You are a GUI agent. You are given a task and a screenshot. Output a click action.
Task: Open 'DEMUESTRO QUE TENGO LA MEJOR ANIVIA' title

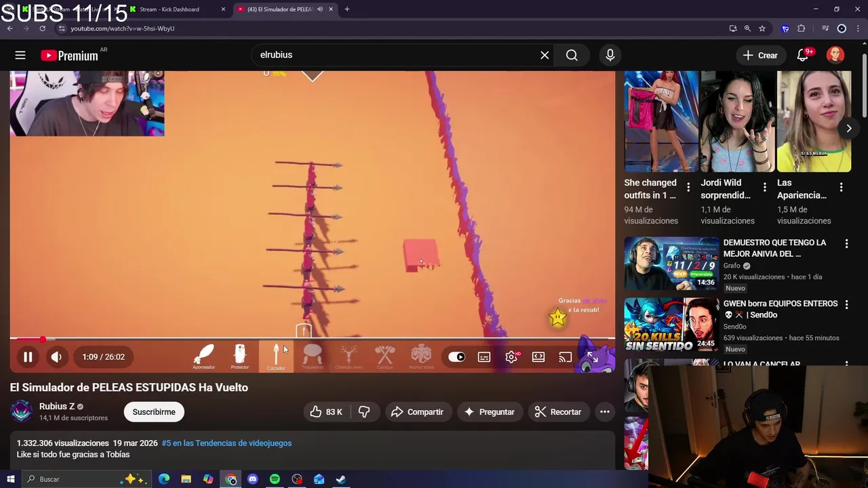point(774,248)
